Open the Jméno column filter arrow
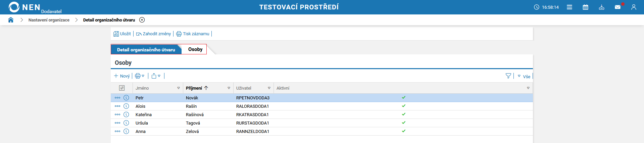Screen dimensions: 644x143 [179, 88]
